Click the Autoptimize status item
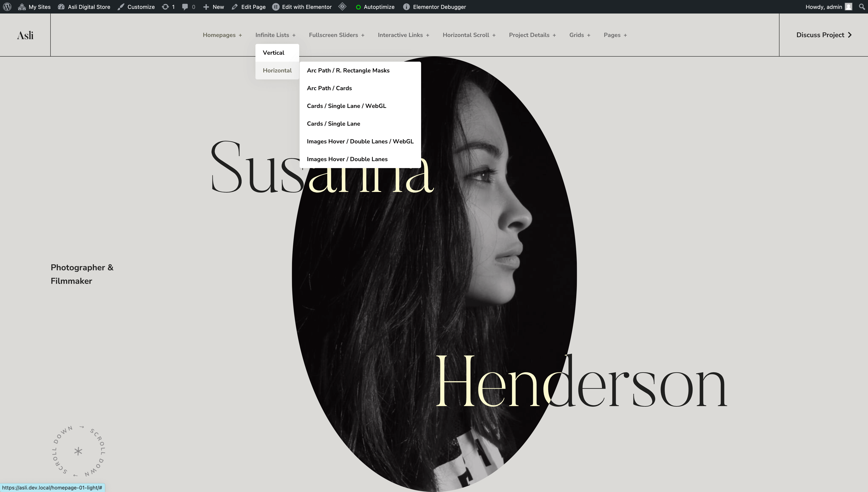The height and width of the screenshot is (492, 868). pos(375,7)
